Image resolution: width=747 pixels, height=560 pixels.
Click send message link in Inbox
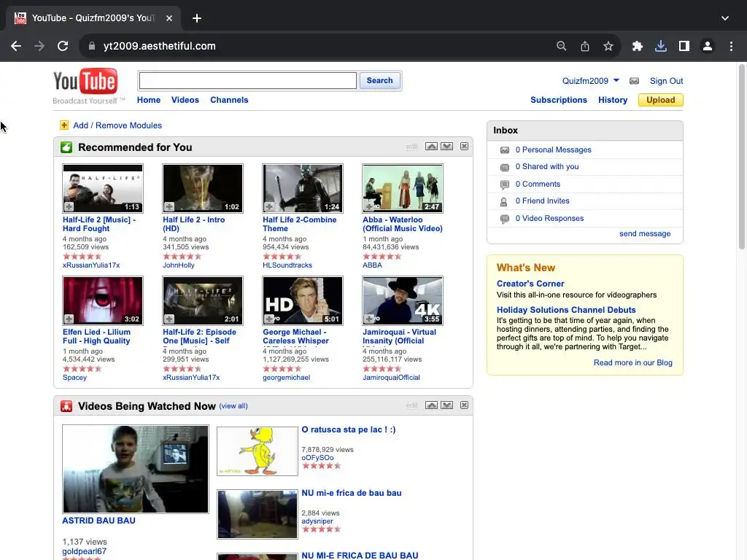point(645,233)
